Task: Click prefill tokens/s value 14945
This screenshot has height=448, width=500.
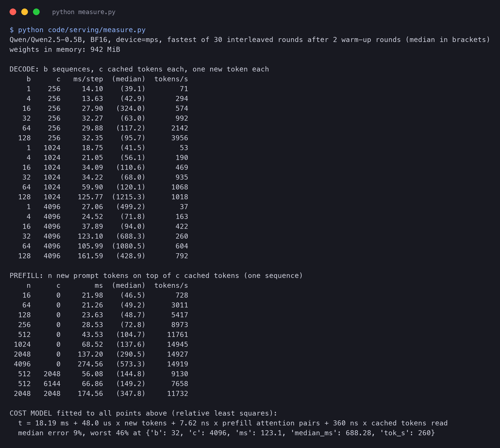Action: tap(178, 344)
